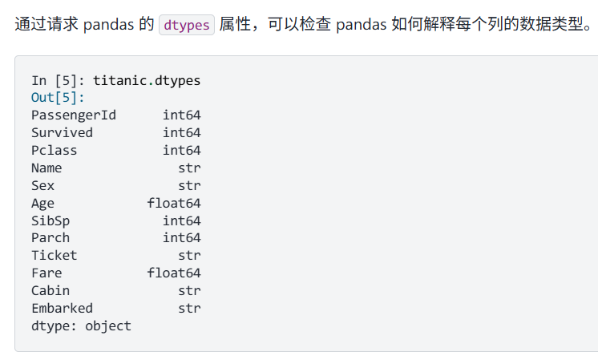Click the Parch column name
The width and height of the screenshot is (598, 364).
coord(51,237)
